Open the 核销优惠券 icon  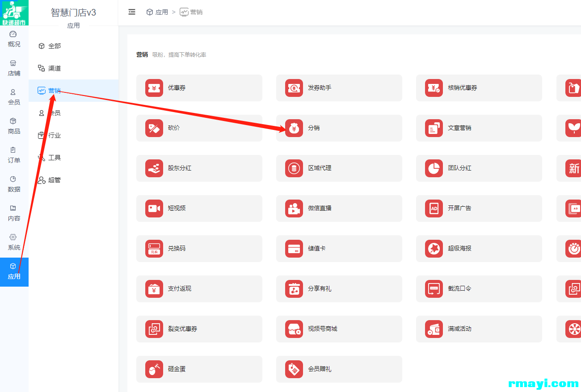click(x=434, y=88)
